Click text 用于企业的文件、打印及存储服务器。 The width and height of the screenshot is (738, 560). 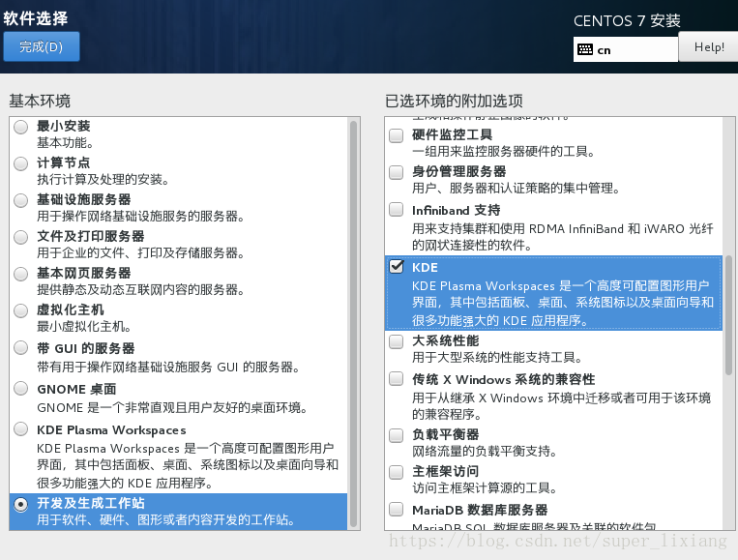tap(140, 252)
